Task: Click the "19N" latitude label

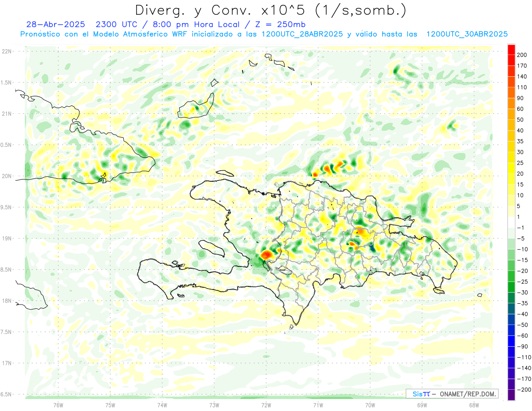Action: click(x=7, y=238)
